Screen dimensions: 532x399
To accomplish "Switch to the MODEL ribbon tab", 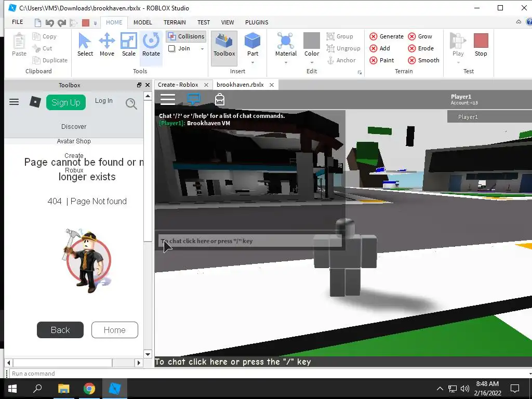I will (142, 22).
